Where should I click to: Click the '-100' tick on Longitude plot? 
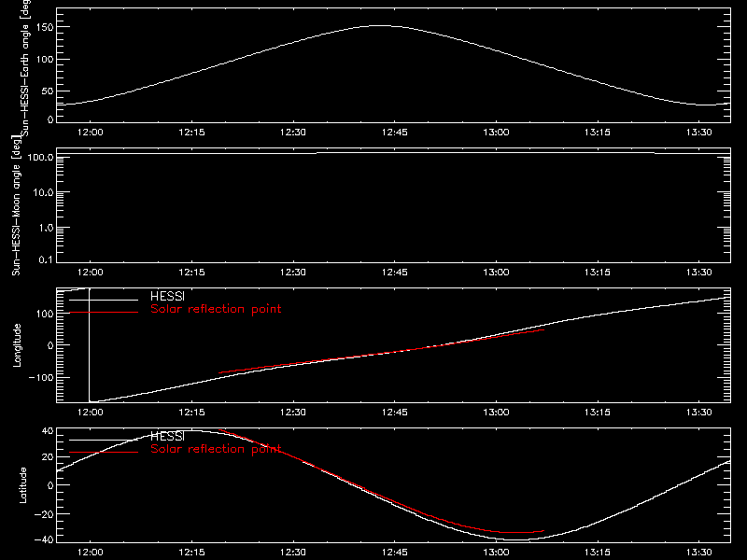41,377
